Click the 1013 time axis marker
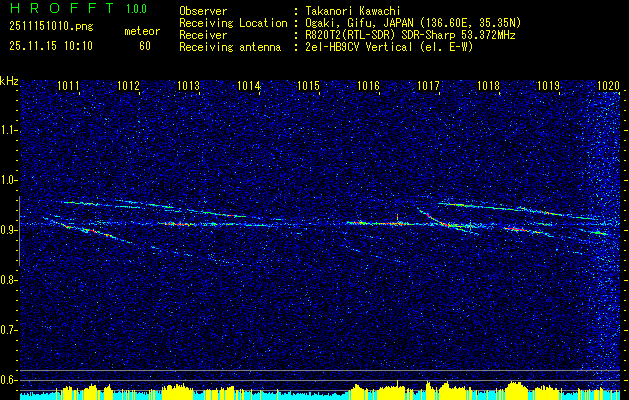This screenshot has width=629, height=400. (189, 85)
